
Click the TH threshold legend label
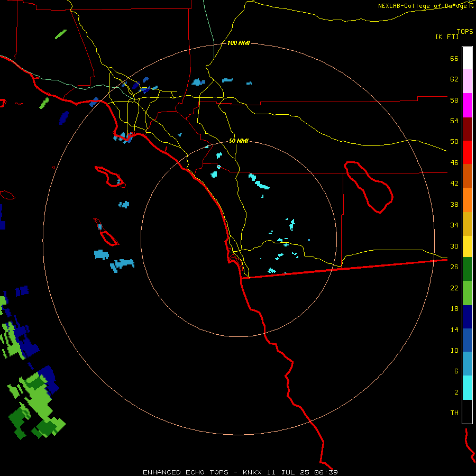tap(454, 413)
